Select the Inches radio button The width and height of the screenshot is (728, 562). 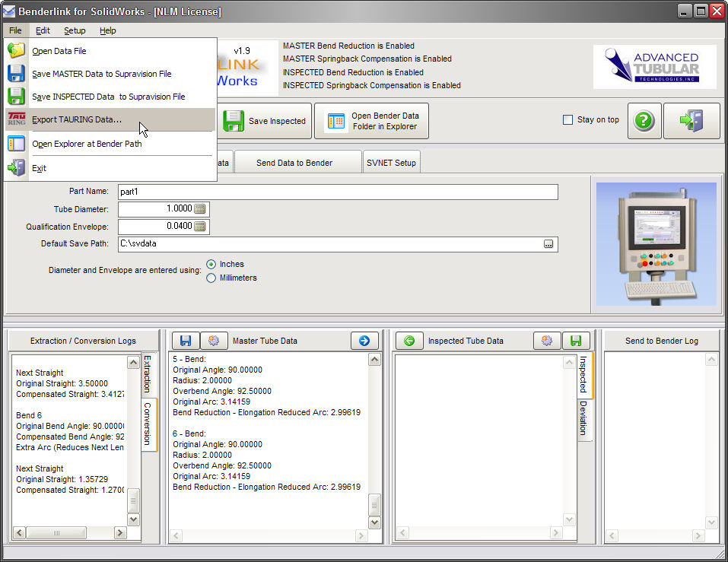211,264
